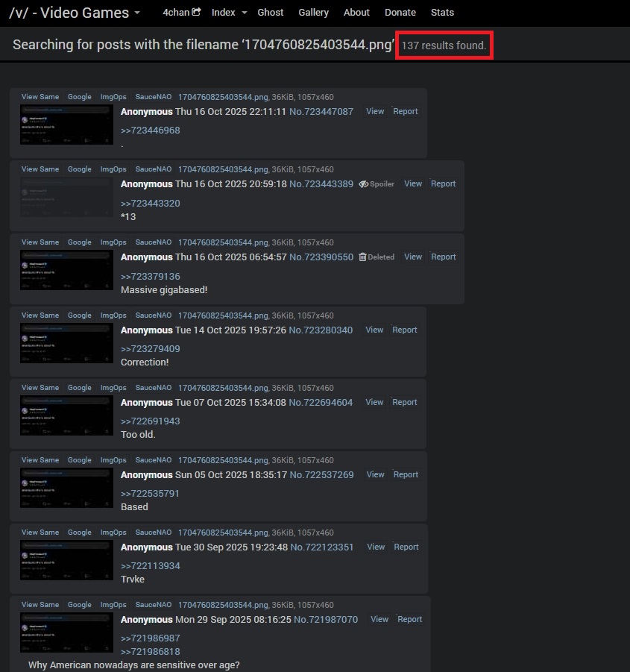This screenshot has height=672, width=630.
Task: Follow quote link >>721986987
Action: point(151,638)
